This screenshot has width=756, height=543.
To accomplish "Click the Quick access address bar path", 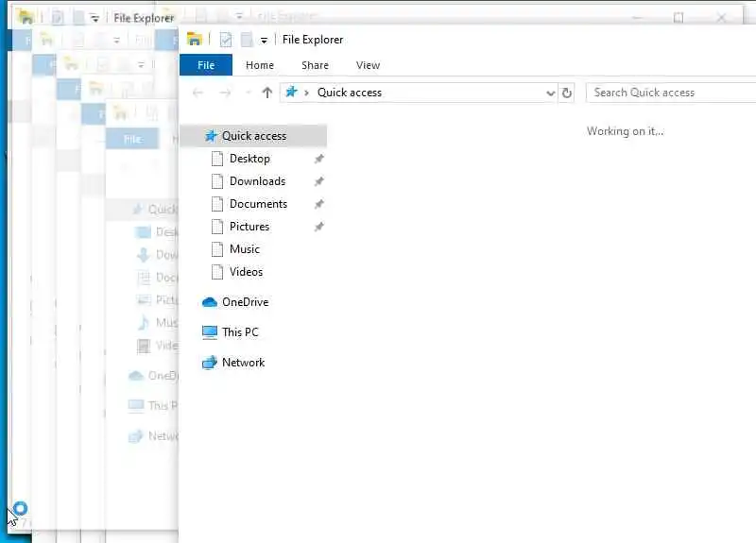I will (x=349, y=93).
